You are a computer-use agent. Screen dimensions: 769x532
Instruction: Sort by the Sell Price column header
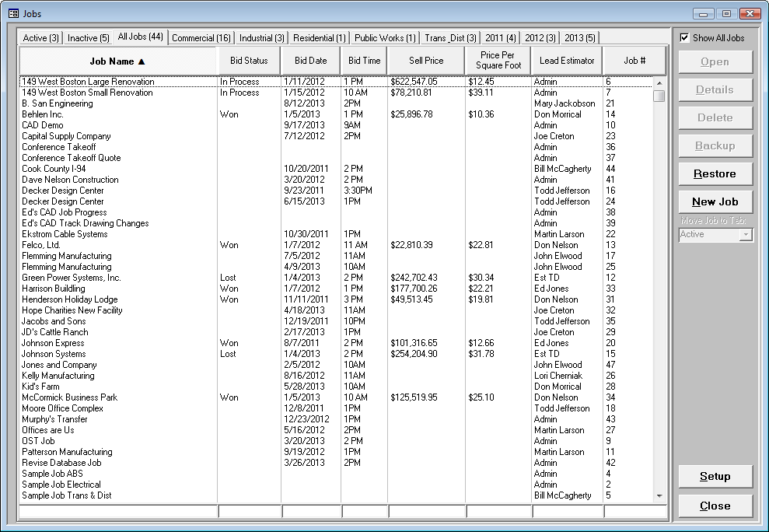point(426,61)
